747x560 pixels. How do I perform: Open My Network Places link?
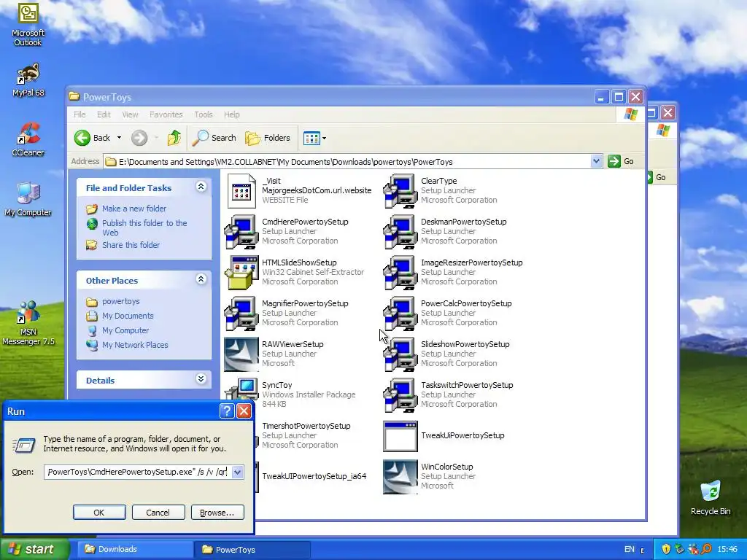[x=135, y=345]
